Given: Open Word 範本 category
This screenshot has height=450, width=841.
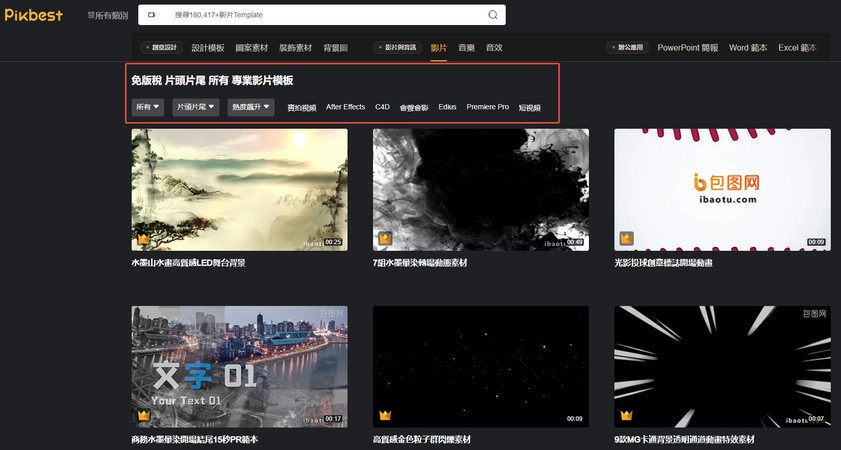Looking at the screenshot, I should [x=748, y=48].
